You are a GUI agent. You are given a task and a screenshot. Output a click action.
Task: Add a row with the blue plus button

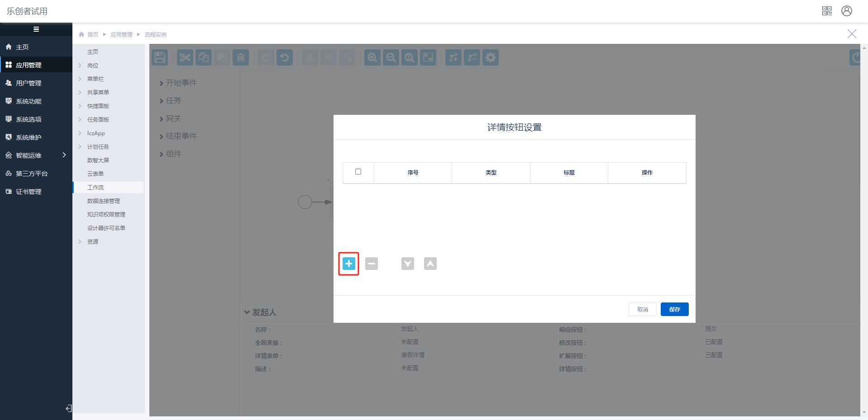[349, 264]
